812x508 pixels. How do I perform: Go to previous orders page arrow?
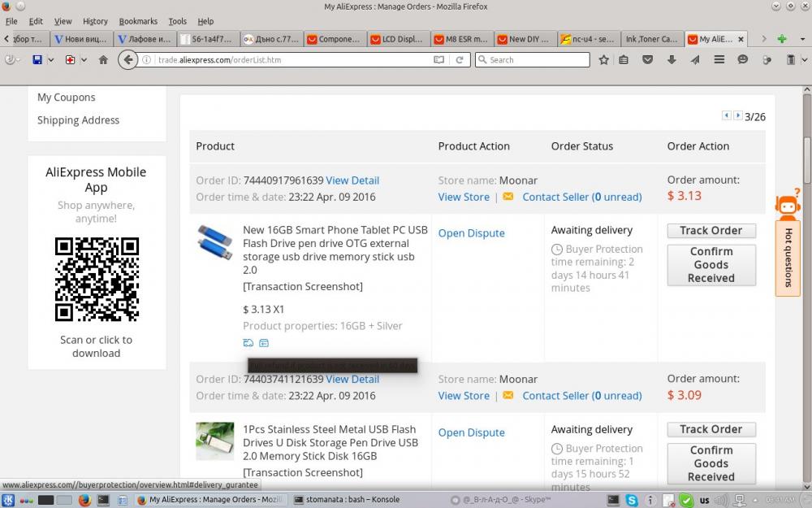pos(727,115)
